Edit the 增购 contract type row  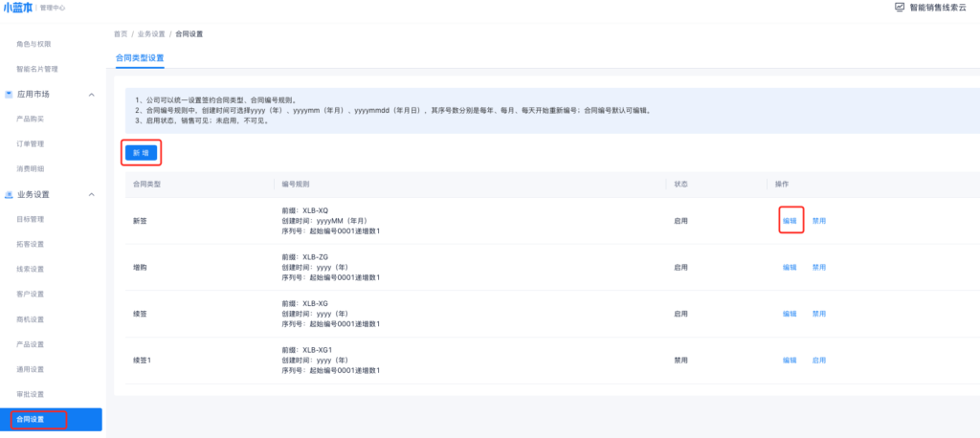pyautogui.click(x=790, y=267)
